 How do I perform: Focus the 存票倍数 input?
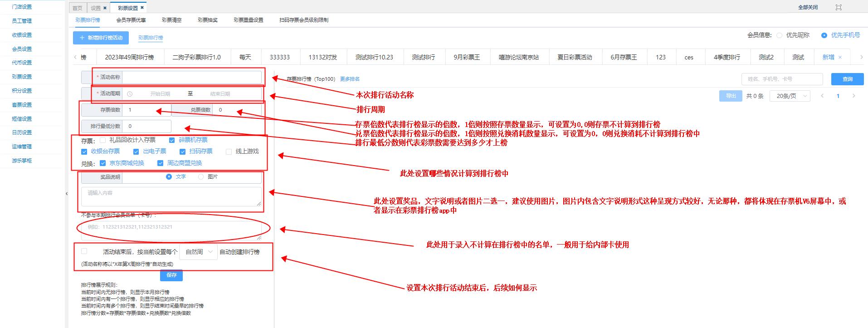tap(146, 110)
